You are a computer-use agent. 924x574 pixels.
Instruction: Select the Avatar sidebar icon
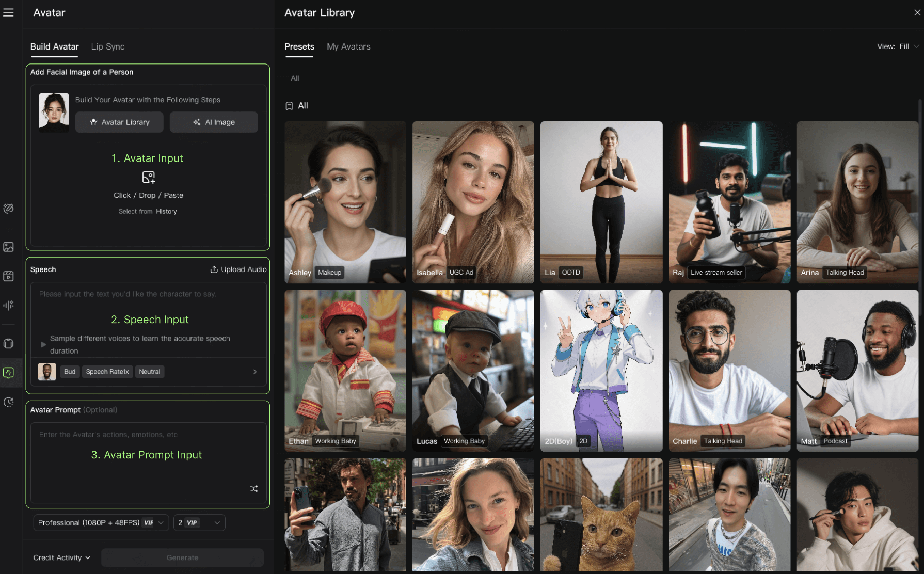click(9, 373)
